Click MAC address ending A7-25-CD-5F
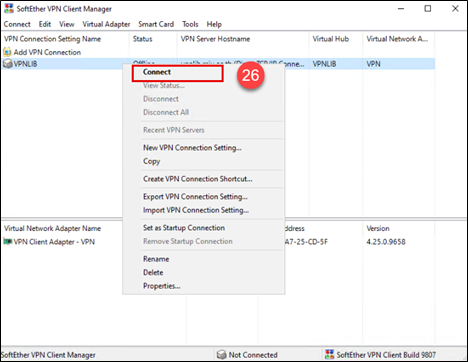The image size is (468, 362). pos(306,242)
